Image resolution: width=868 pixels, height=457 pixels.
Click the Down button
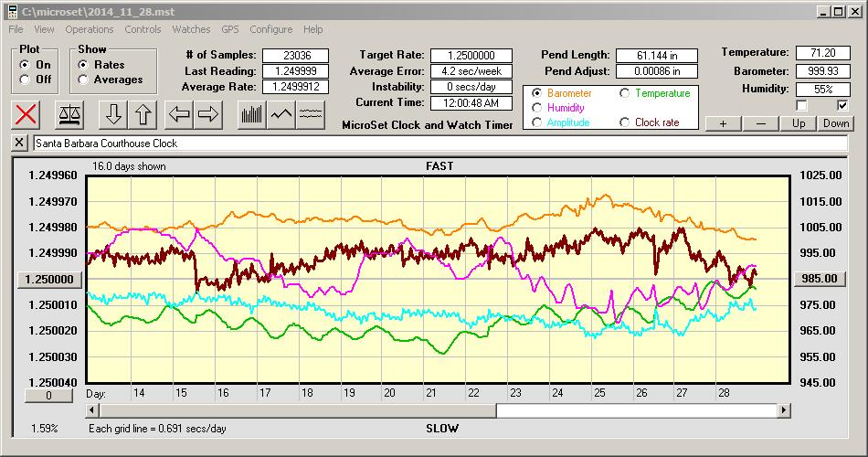pyautogui.click(x=836, y=123)
